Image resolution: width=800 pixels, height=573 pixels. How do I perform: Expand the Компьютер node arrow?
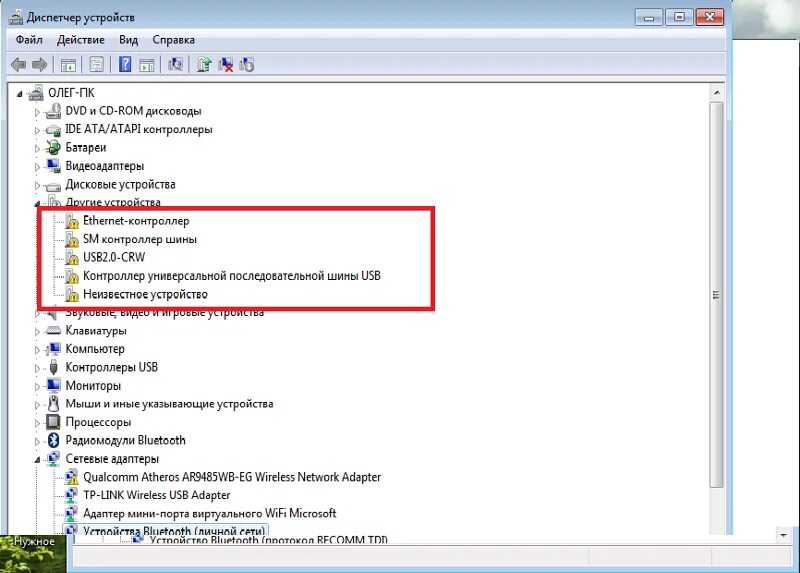(37, 350)
